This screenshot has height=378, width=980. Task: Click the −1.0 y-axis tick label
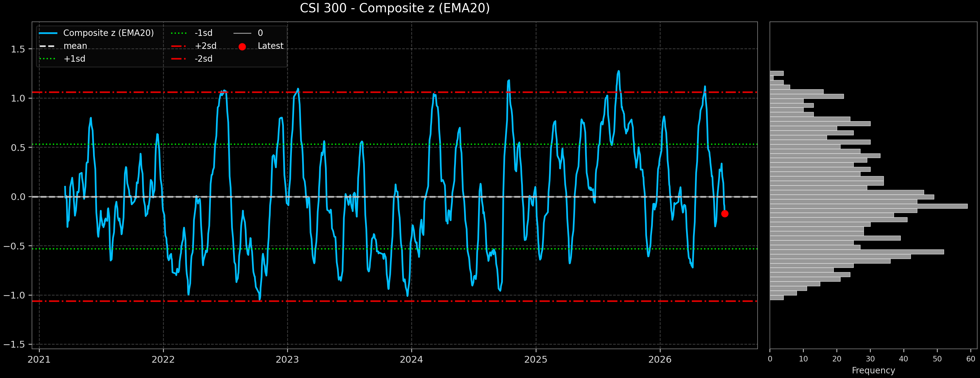pyautogui.click(x=14, y=295)
